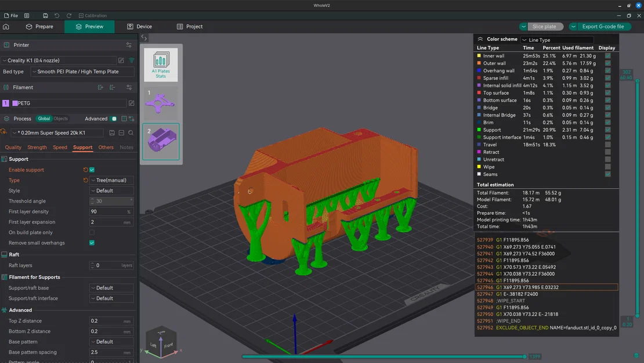Open the Creality K1 printer dropdown

tap(59, 60)
